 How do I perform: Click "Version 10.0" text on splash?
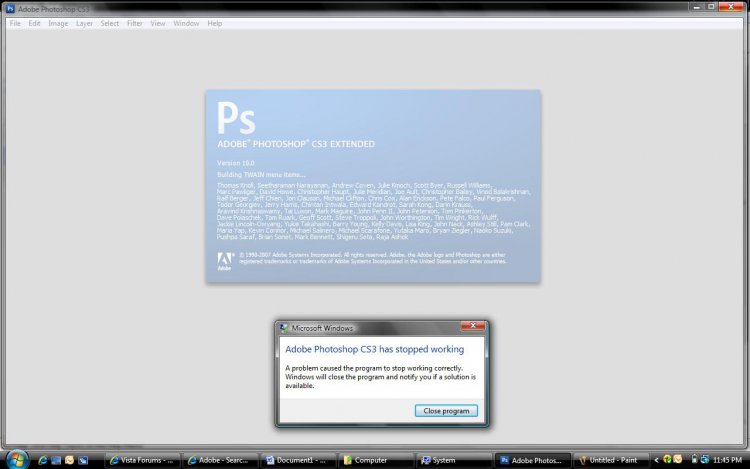click(x=236, y=163)
